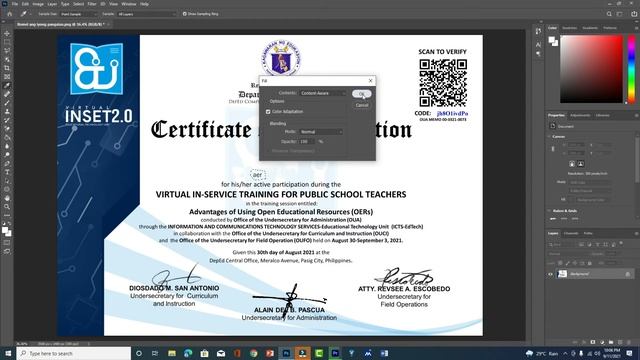Toggle Color Adaptation checkbox in Fill dialog
The height and width of the screenshot is (360, 640).
268,111
